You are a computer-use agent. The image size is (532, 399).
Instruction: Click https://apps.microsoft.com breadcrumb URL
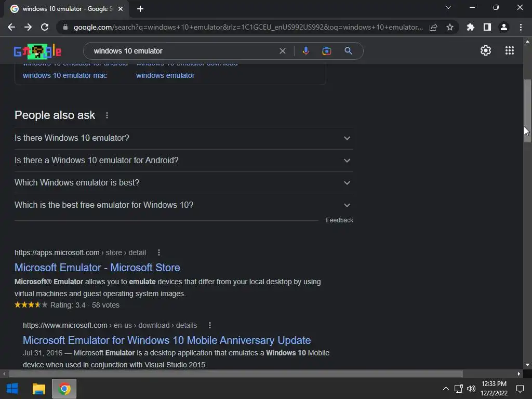(x=80, y=252)
